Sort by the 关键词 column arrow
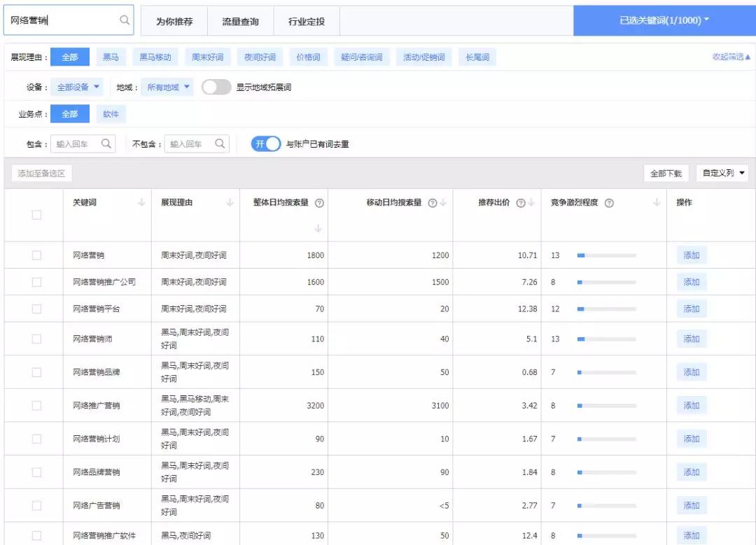Viewport: 756px width, 545px height. pyautogui.click(x=141, y=203)
